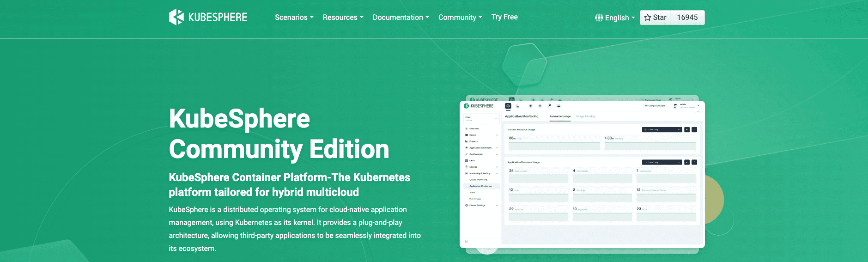Expand the Documentation menu
Viewport: 868px width, 262px height.
click(401, 18)
